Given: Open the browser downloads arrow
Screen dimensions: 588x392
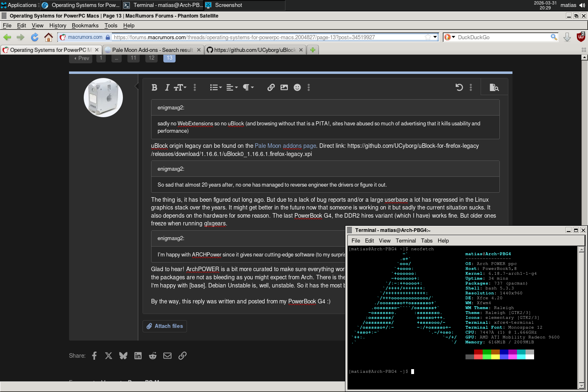Looking at the screenshot, I should (567, 37).
